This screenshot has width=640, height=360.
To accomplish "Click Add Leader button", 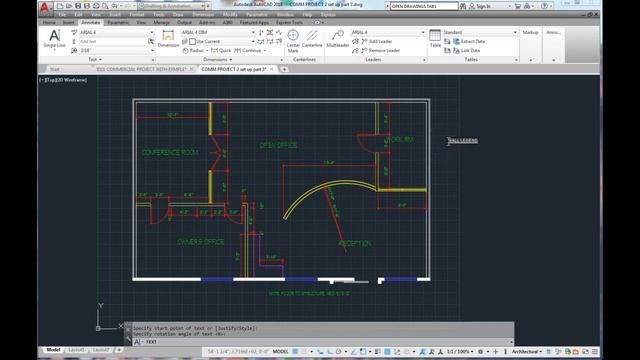I will point(376,42).
